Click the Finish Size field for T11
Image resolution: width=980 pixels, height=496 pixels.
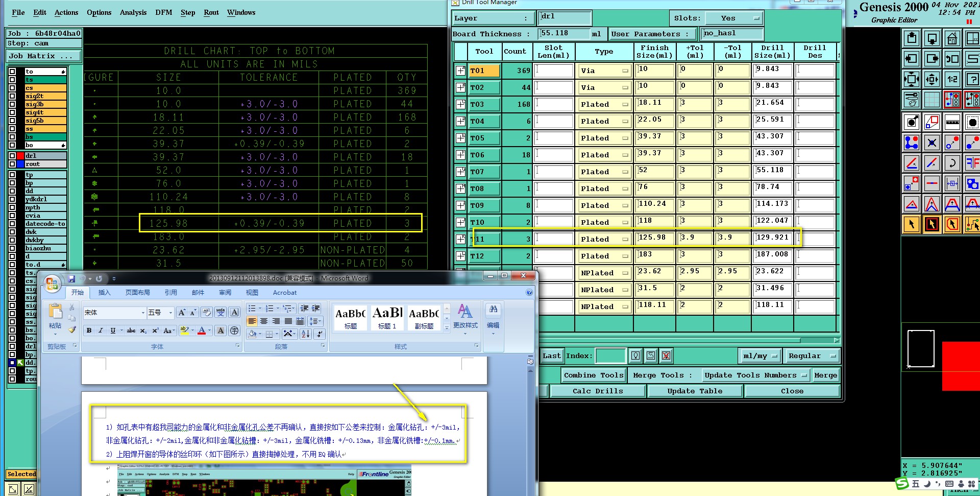point(655,238)
